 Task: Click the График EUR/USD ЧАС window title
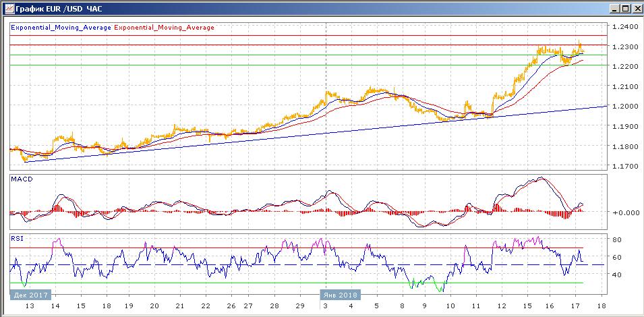[59, 8]
